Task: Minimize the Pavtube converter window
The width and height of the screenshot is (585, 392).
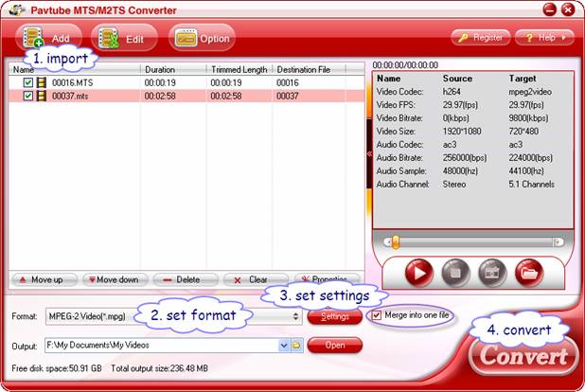Action: coord(550,9)
